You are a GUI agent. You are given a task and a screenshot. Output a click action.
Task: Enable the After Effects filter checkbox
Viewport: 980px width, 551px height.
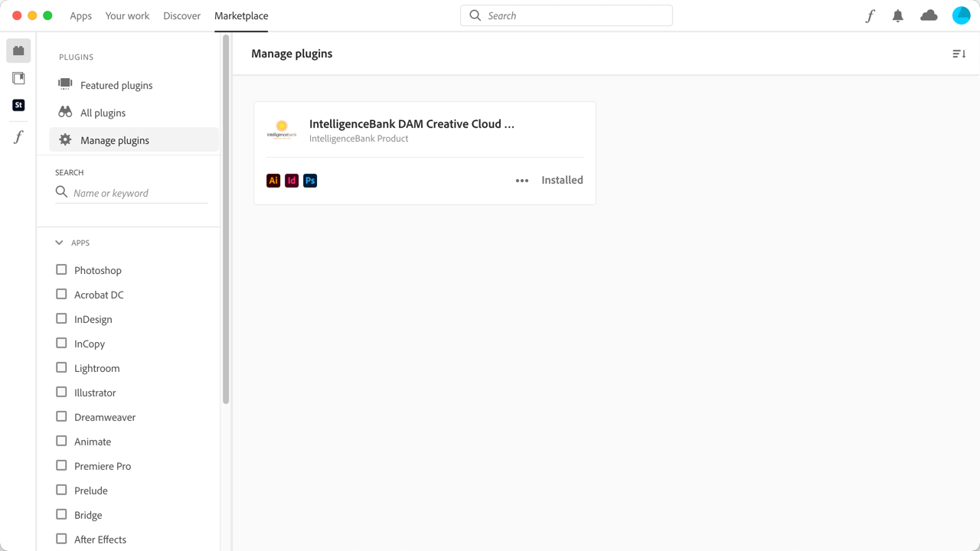pyautogui.click(x=61, y=539)
